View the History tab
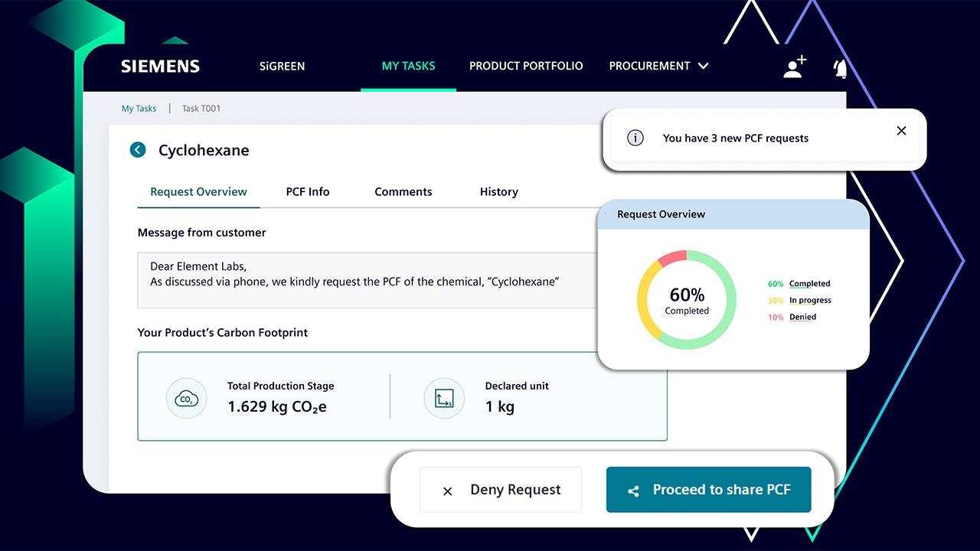Screen dimensions: 980x551 [x=498, y=192]
